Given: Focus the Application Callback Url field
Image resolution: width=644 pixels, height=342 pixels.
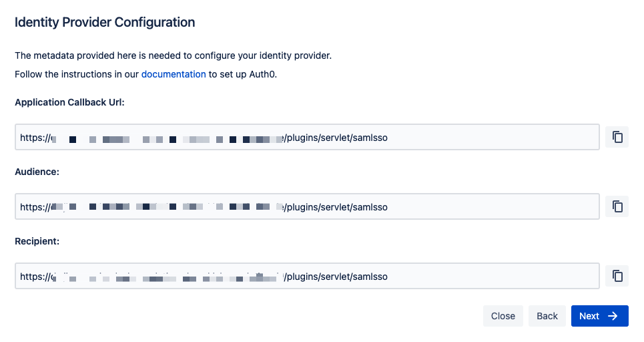Looking at the screenshot, I should pyautogui.click(x=307, y=137).
